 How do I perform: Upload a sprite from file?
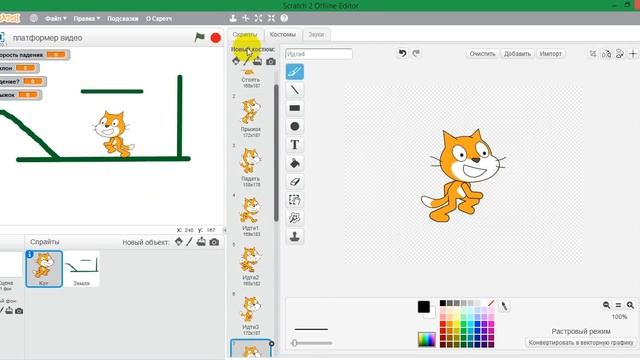click(x=201, y=242)
